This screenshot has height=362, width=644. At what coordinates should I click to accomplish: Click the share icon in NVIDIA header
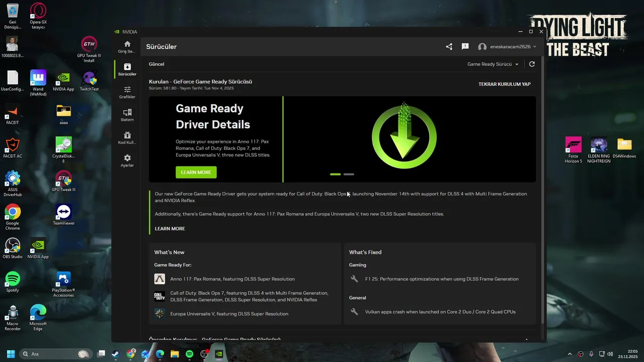449,47
